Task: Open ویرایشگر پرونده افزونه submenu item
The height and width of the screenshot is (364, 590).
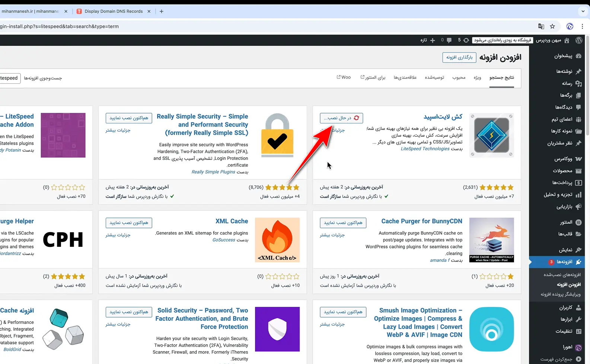Action: coord(561,294)
